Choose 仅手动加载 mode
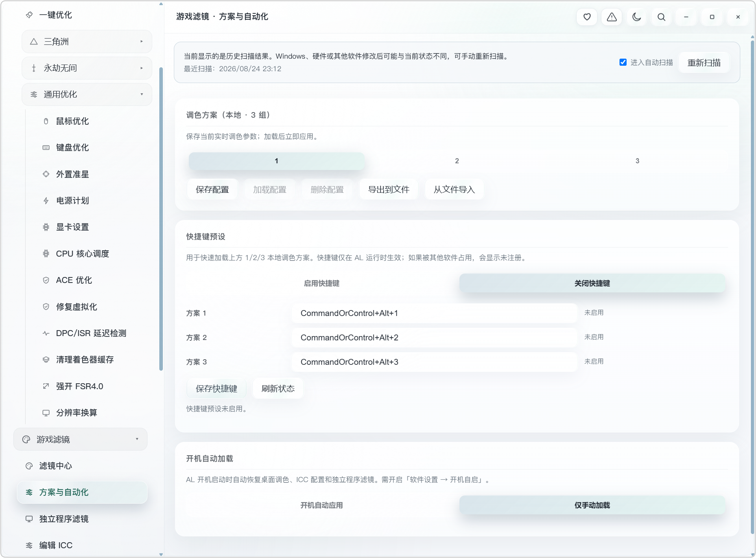Viewport: 756px width, 558px height. point(592,505)
